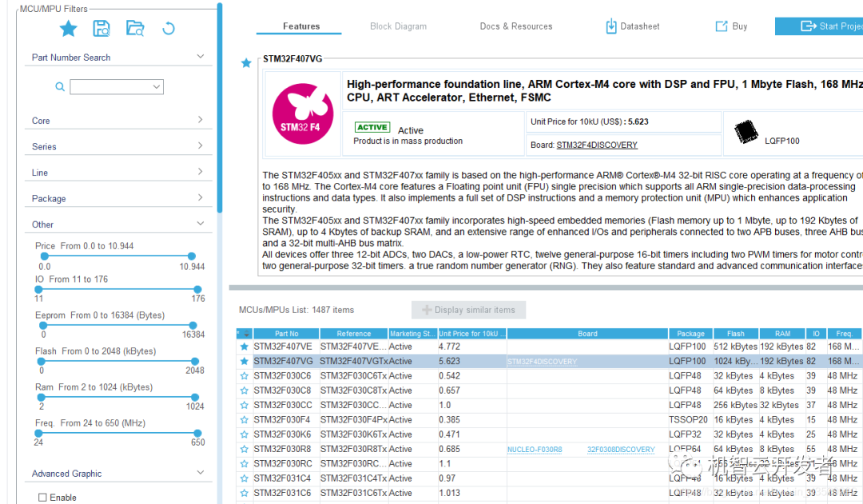This screenshot has width=863, height=504.
Task: Click the Buy external link icon
Action: pyautogui.click(x=721, y=26)
